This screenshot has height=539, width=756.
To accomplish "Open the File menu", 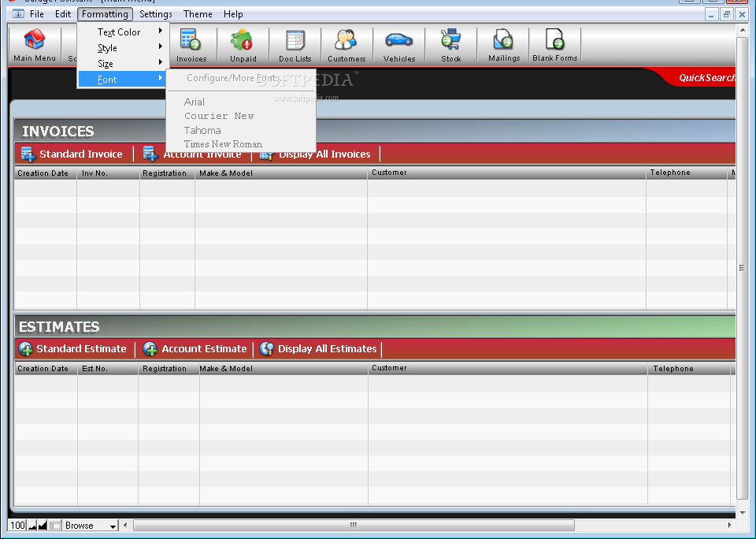I will tap(37, 14).
